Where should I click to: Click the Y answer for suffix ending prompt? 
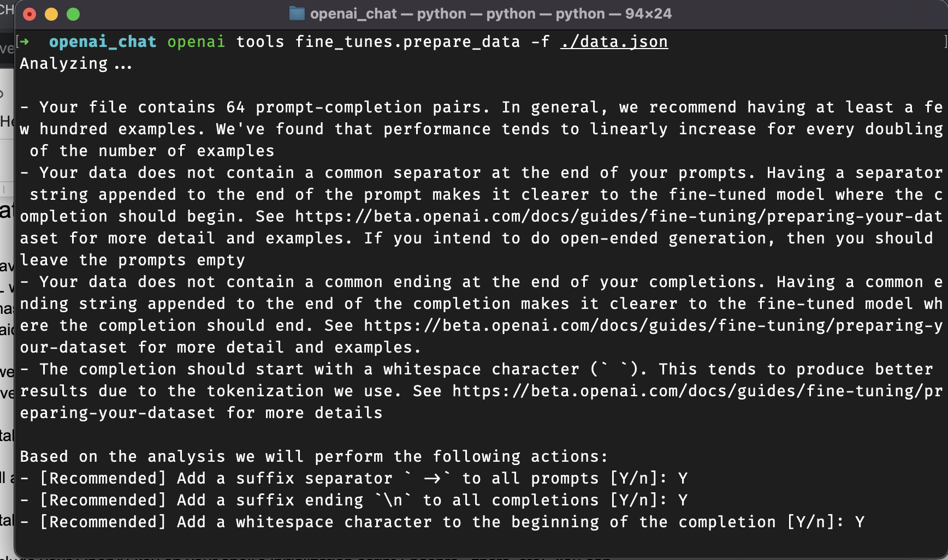pyautogui.click(x=683, y=500)
